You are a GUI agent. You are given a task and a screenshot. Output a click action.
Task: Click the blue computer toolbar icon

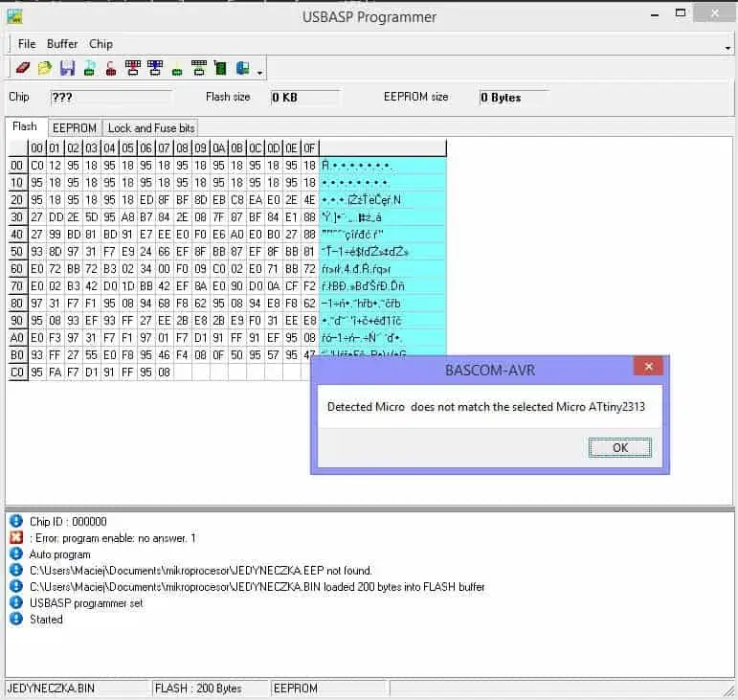243,68
